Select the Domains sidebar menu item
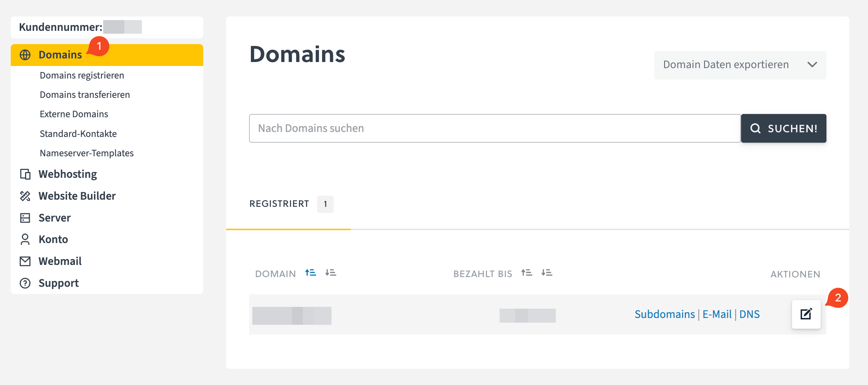The height and width of the screenshot is (385, 868). pos(60,55)
